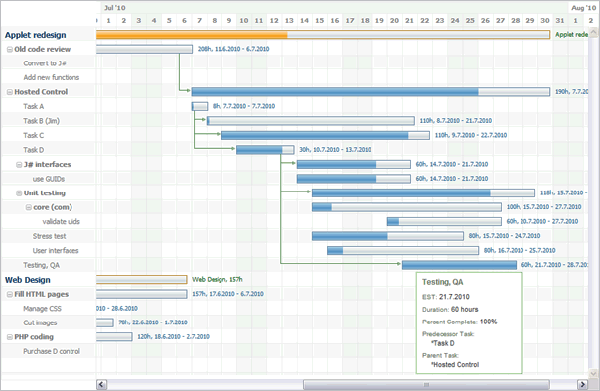
Task: Click the Task A 8h Gantt bar
Action: click(x=200, y=106)
